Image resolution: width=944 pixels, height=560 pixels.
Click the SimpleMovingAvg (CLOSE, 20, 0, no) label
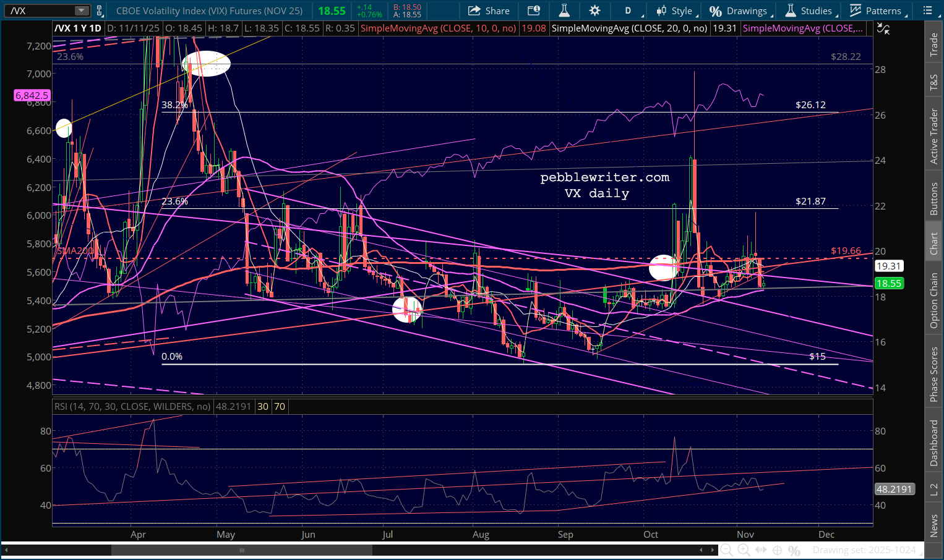(629, 28)
